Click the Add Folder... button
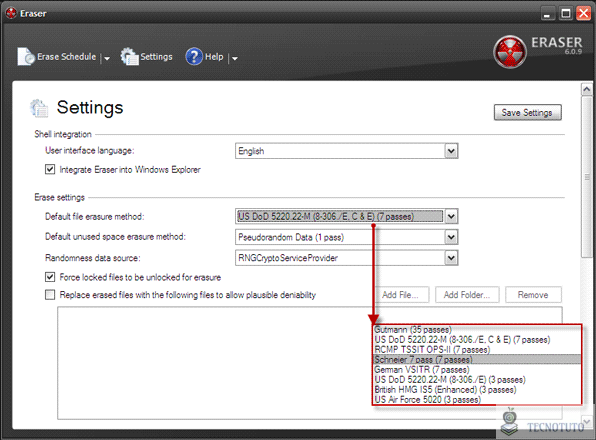The width and height of the screenshot is (596, 440). 467,295
